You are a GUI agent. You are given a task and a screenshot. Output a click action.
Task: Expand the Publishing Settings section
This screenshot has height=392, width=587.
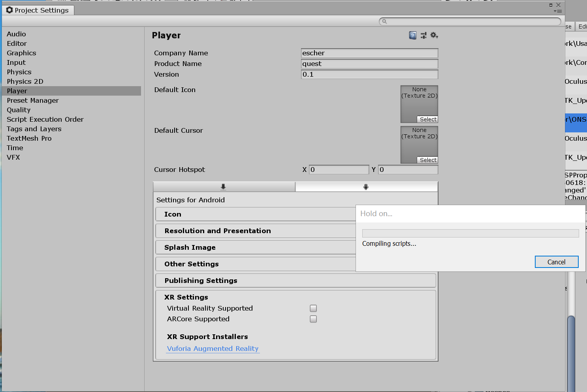(x=296, y=281)
